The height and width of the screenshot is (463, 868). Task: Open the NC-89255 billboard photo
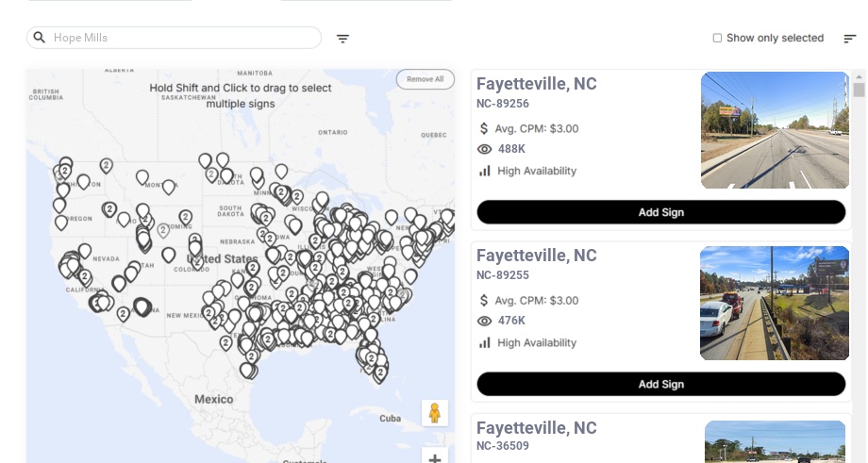pos(775,303)
